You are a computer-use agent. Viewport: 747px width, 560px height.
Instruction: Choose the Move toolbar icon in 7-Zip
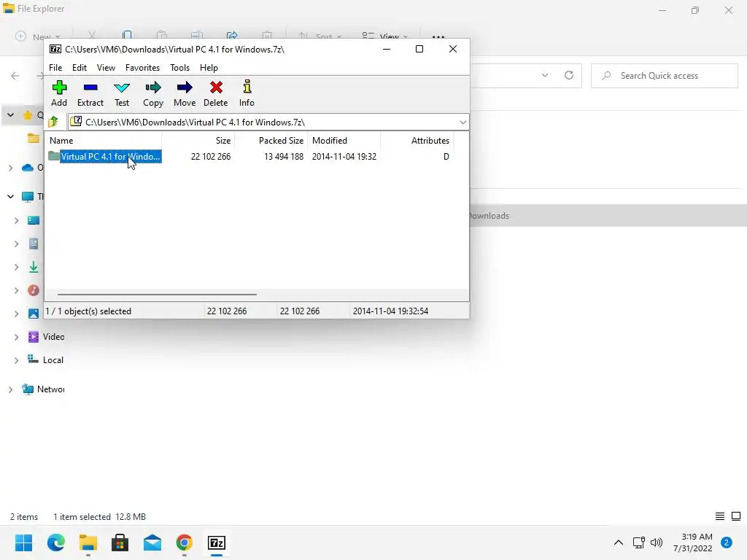click(x=185, y=93)
